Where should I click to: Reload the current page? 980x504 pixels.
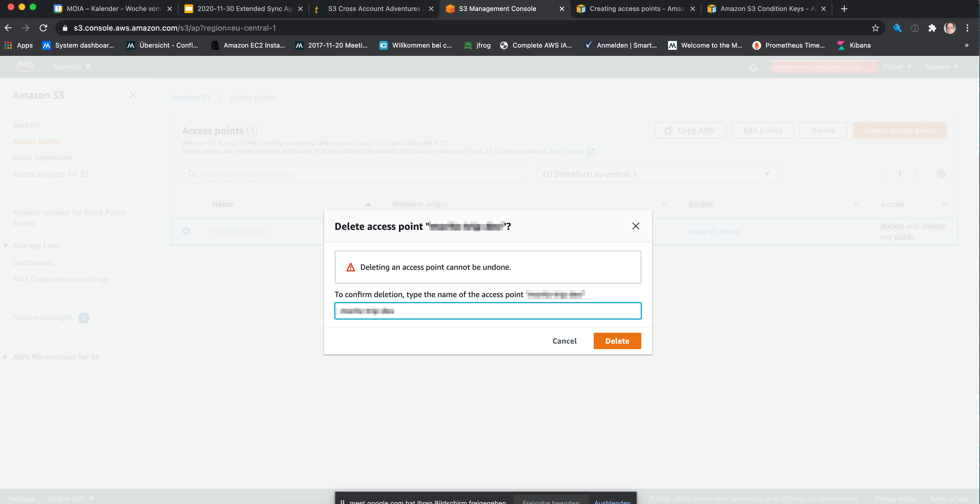[x=44, y=28]
